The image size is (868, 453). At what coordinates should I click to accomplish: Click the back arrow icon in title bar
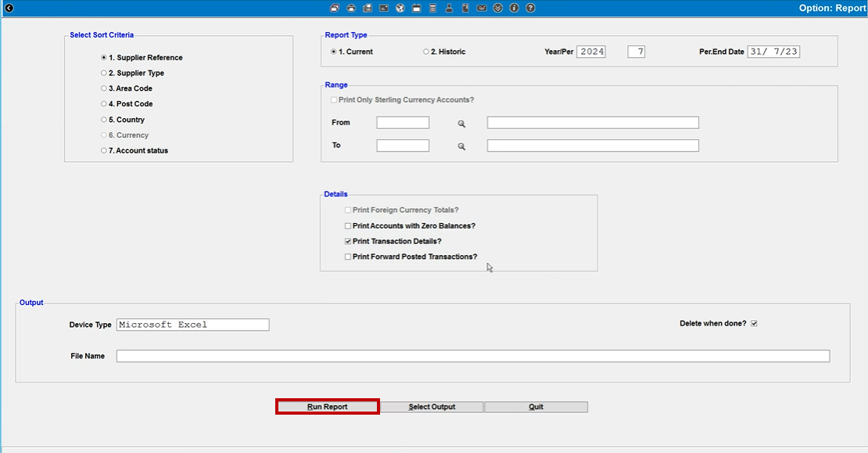[x=9, y=8]
